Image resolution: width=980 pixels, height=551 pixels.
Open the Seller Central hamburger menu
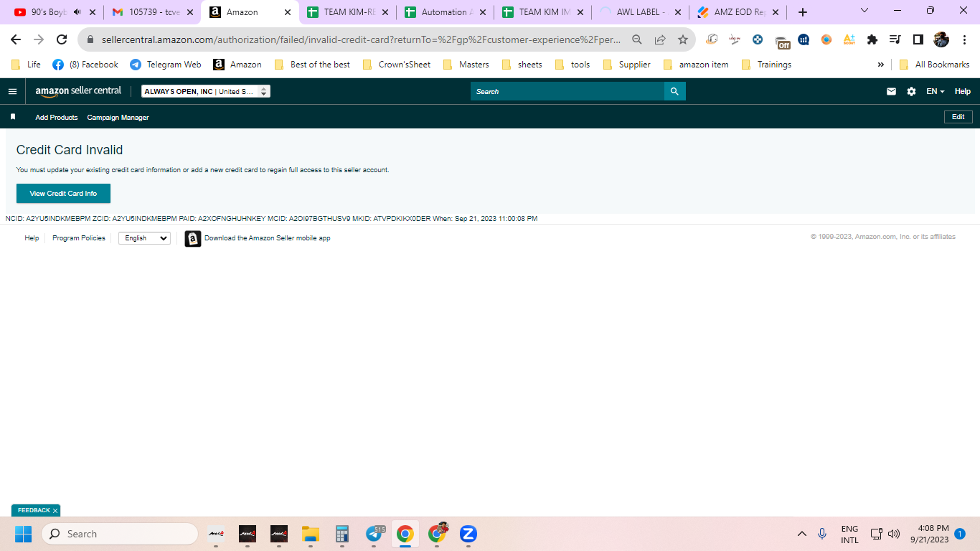tap(12, 91)
